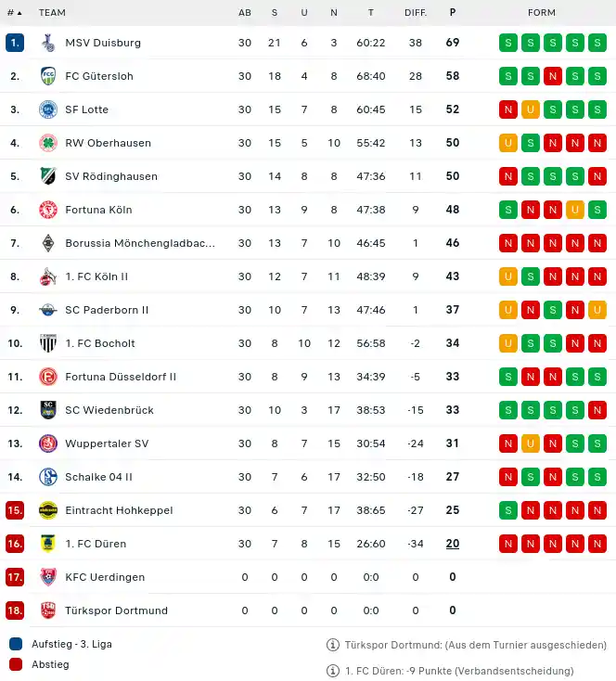Open the Wuppertaler SV team link
The width and height of the screenshot is (616, 681).
pyautogui.click(x=107, y=443)
